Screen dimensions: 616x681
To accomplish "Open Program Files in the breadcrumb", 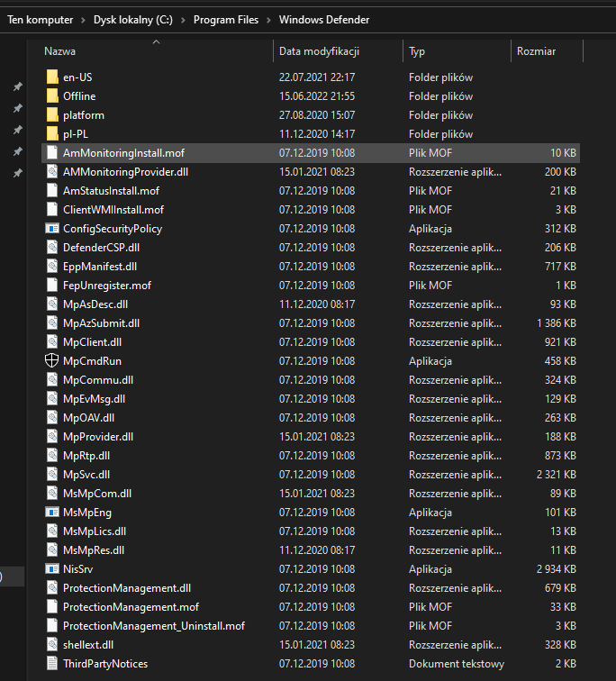I will click(226, 20).
